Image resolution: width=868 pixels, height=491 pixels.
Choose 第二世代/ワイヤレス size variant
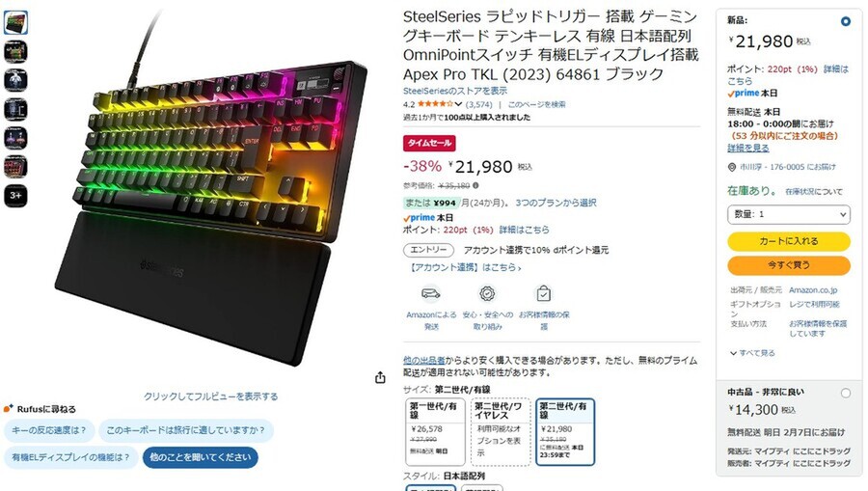(501, 432)
